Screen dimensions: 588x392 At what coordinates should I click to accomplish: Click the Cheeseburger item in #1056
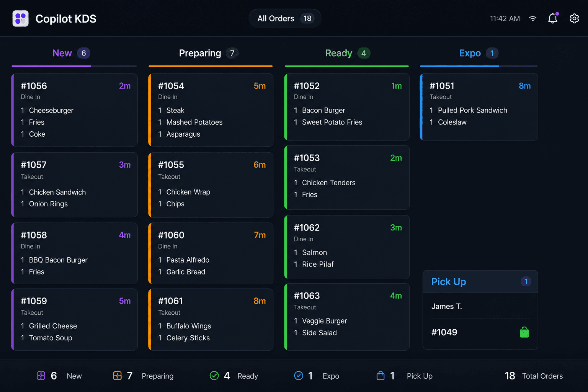(x=47, y=110)
